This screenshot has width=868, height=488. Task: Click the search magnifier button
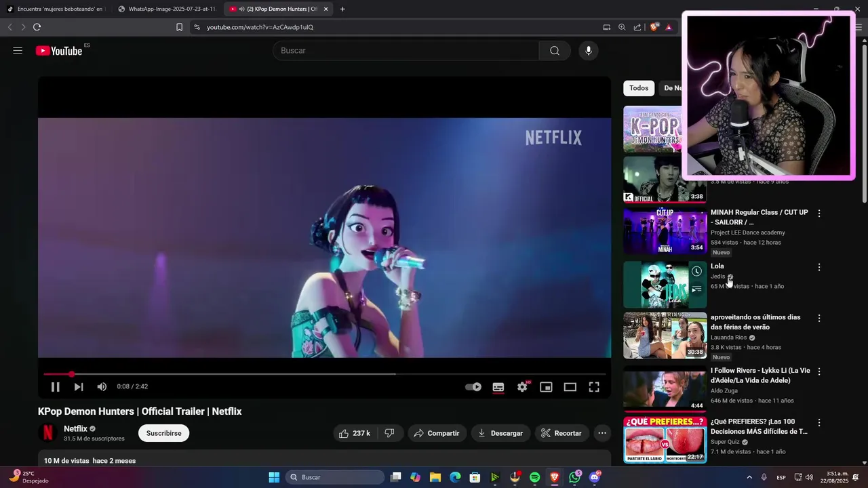click(x=555, y=51)
